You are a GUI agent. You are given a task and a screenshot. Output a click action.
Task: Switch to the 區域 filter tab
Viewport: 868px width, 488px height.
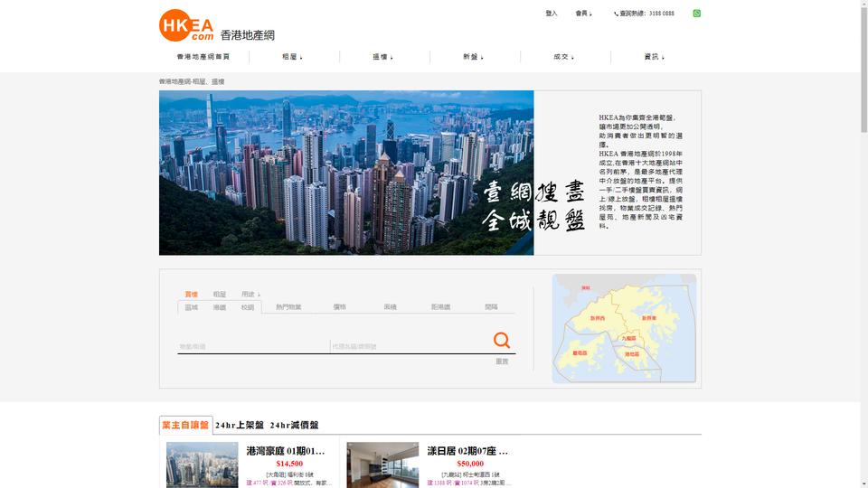tap(191, 307)
